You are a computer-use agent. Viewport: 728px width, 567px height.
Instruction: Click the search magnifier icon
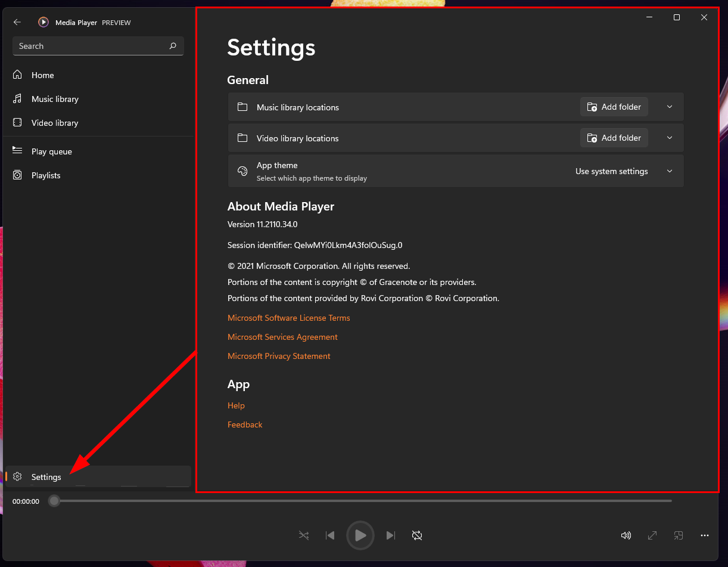coord(173,46)
